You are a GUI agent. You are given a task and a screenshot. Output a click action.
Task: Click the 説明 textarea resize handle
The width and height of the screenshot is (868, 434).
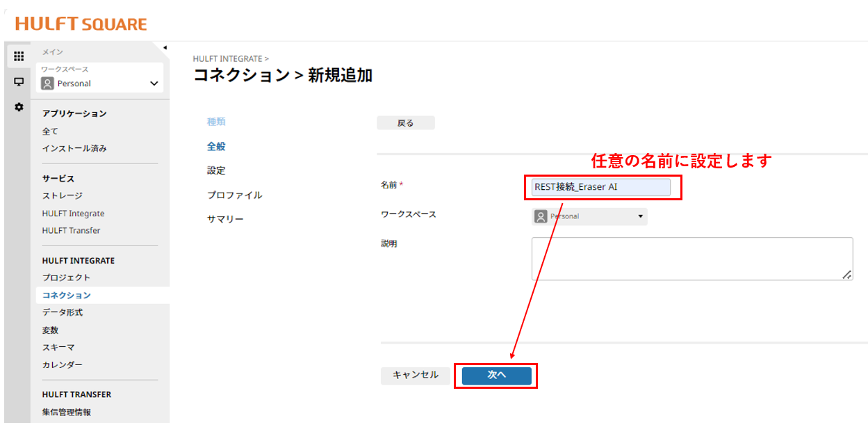click(x=847, y=275)
